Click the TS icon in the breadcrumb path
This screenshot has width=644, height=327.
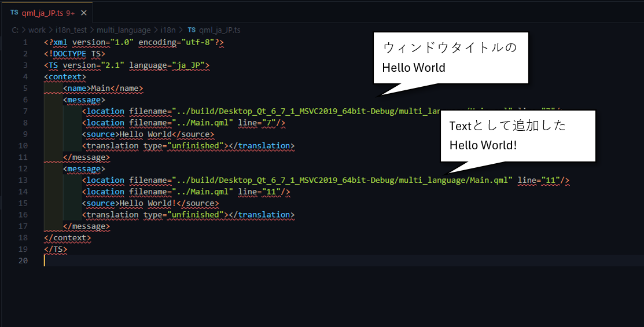(x=192, y=30)
